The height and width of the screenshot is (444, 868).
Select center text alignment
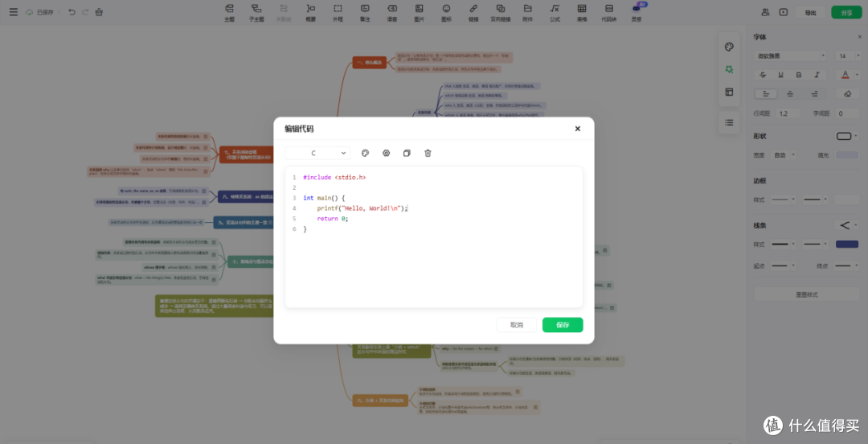pos(790,94)
